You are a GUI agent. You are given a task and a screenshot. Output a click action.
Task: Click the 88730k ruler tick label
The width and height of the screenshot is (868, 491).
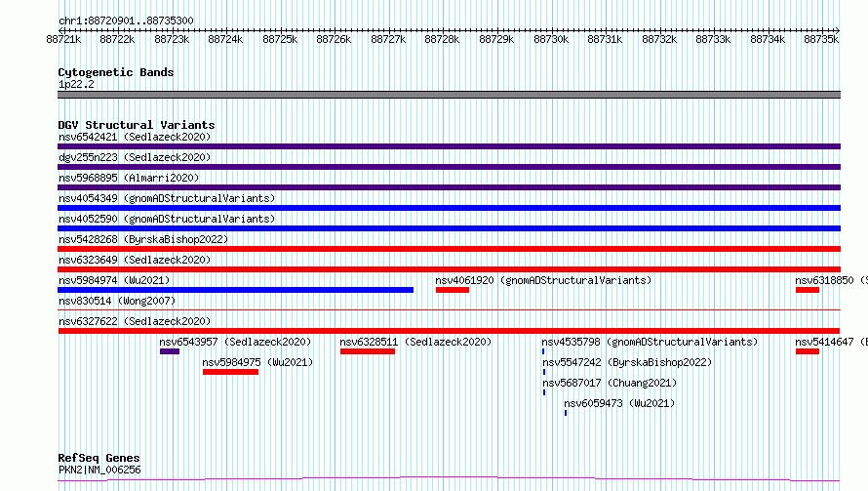tap(551, 39)
